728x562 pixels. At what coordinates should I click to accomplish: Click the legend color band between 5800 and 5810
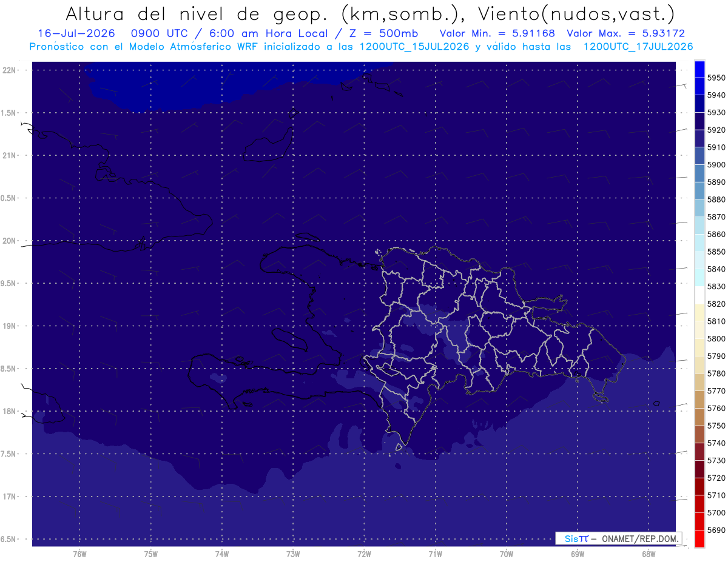[x=699, y=330]
